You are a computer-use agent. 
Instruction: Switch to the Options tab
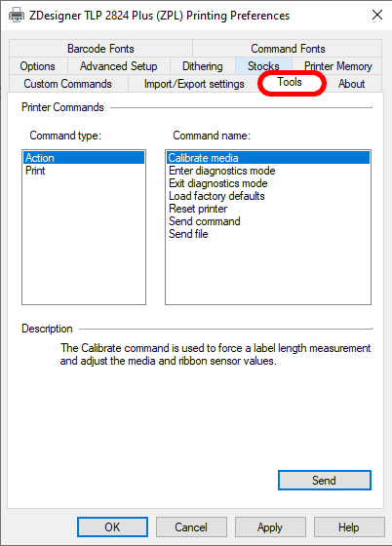point(38,66)
